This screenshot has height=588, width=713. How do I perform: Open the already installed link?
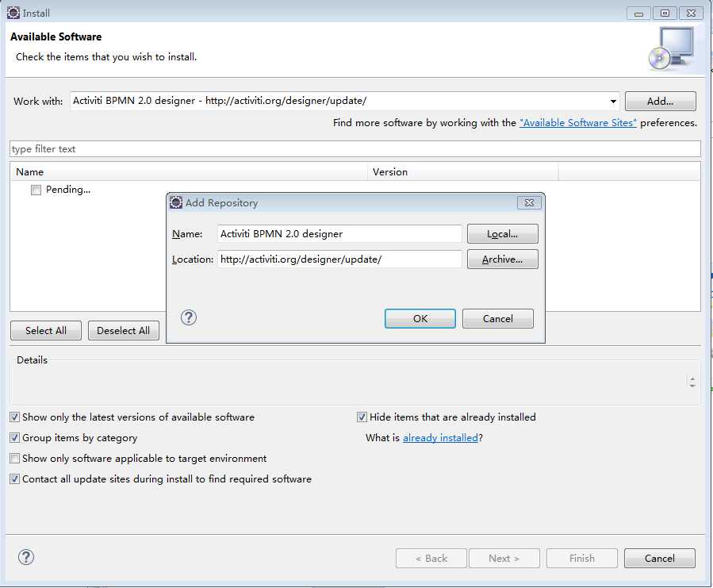click(x=440, y=438)
